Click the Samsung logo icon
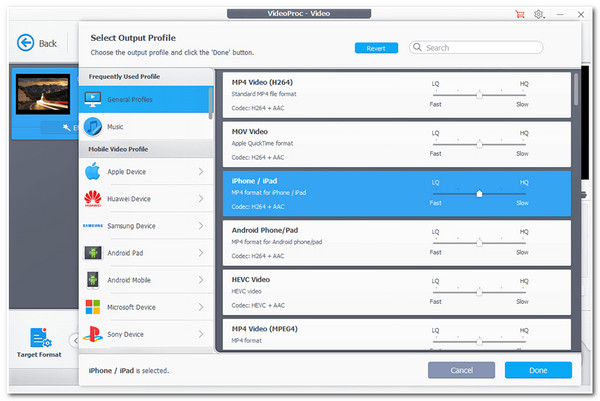Screen dimensions: 600x401 tap(93, 226)
